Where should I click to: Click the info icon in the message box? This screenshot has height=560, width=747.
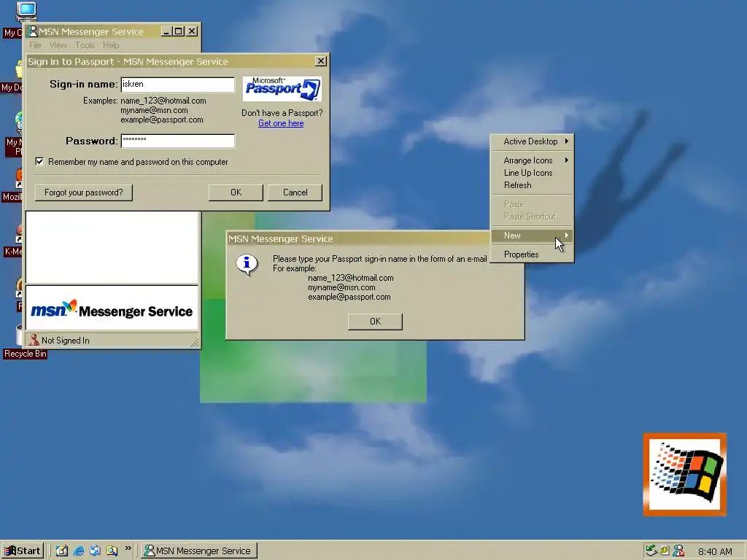(x=247, y=264)
